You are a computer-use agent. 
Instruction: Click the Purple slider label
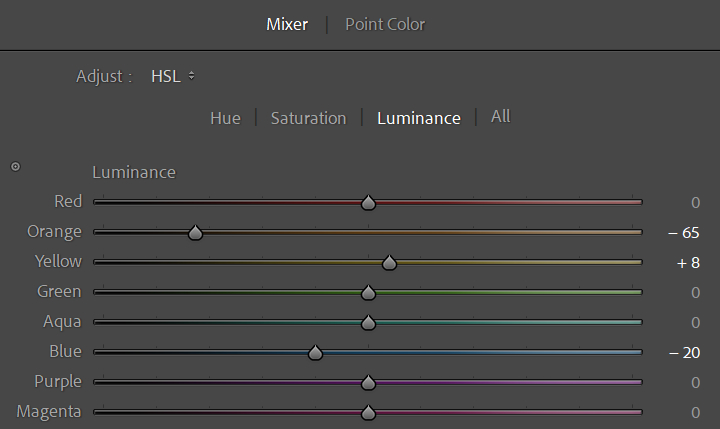(x=58, y=382)
